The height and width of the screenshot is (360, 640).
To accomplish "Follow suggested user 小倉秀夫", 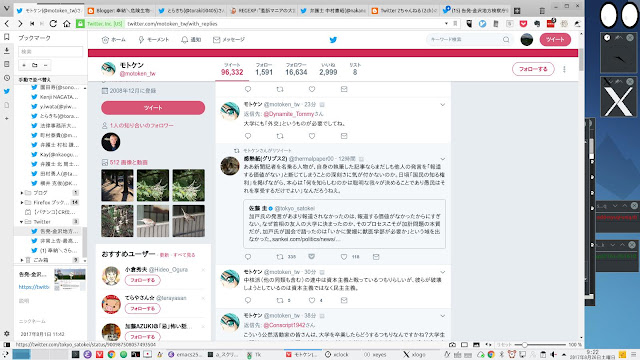I will 142,280.
